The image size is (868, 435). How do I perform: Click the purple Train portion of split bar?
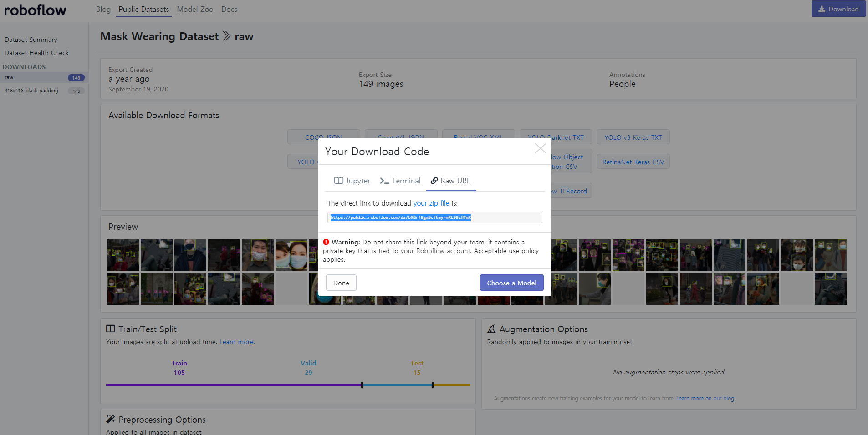[x=234, y=385]
